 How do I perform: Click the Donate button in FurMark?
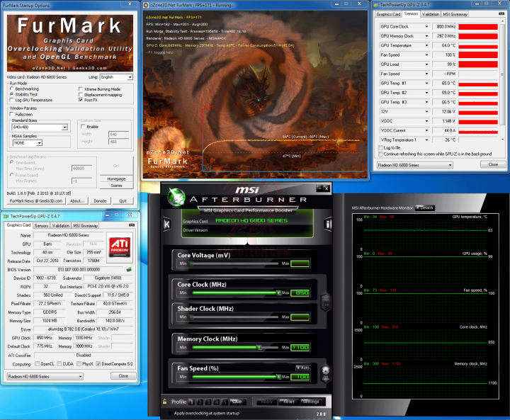100,200
